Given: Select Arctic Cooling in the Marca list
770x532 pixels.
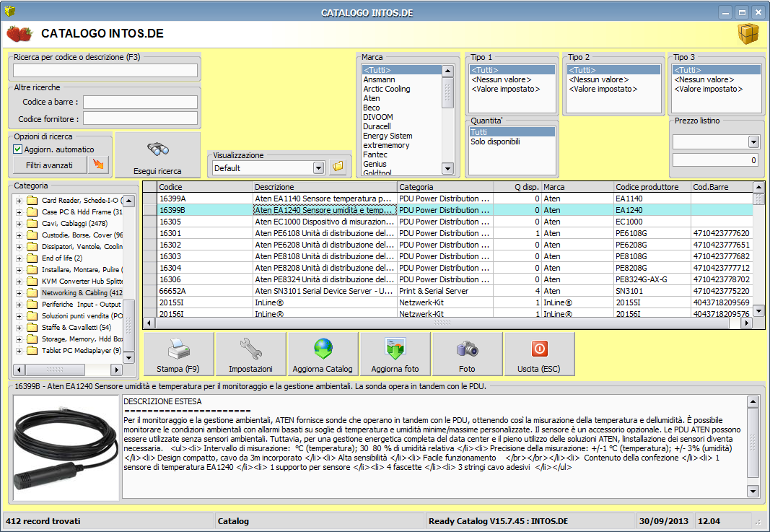Looking at the screenshot, I should [402, 89].
